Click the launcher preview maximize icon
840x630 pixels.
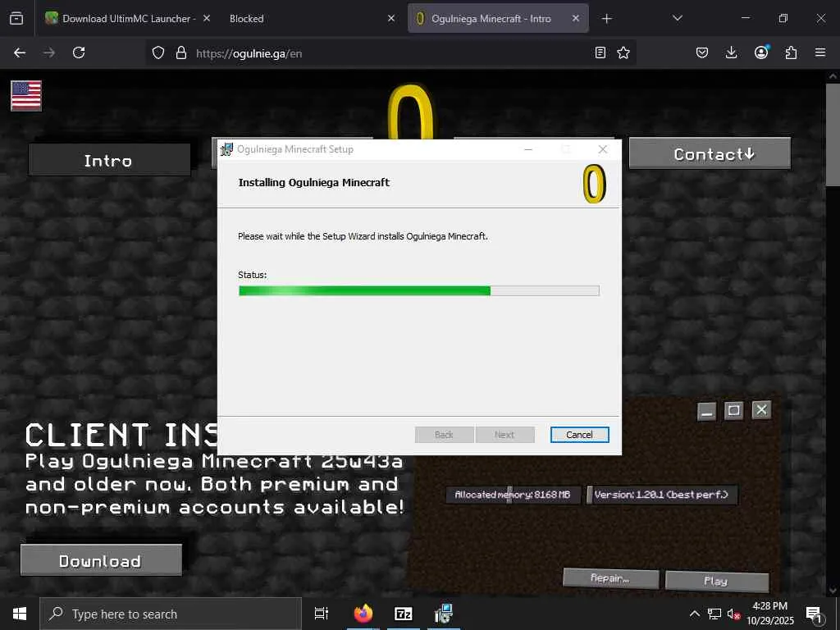click(x=733, y=410)
